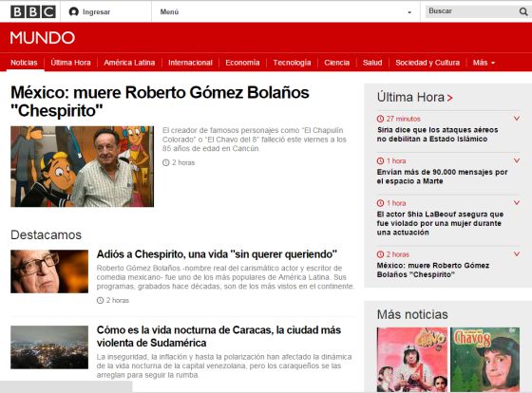The width and height of the screenshot is (532, 393).
Task: Expand the Marte mensajes item chevron
Action: tap(517, 160)
